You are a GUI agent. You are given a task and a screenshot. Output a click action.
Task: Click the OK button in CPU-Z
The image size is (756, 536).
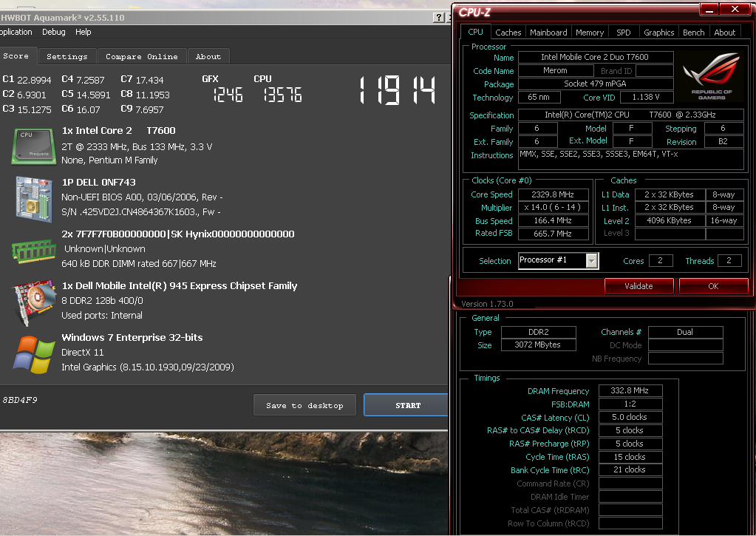[x=713, y=286]
